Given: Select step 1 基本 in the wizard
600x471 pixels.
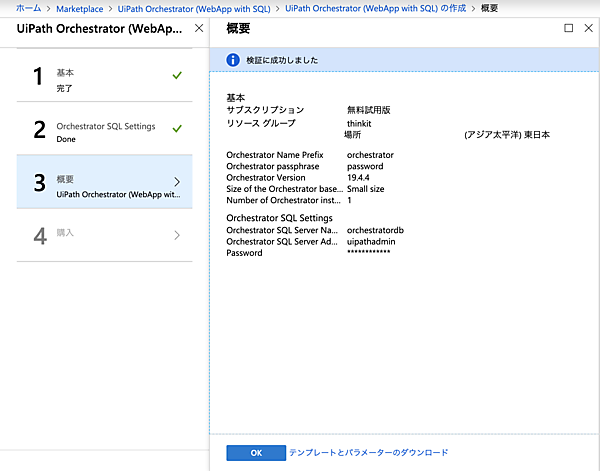Looking at the screenshot, I should pos(104,75).
